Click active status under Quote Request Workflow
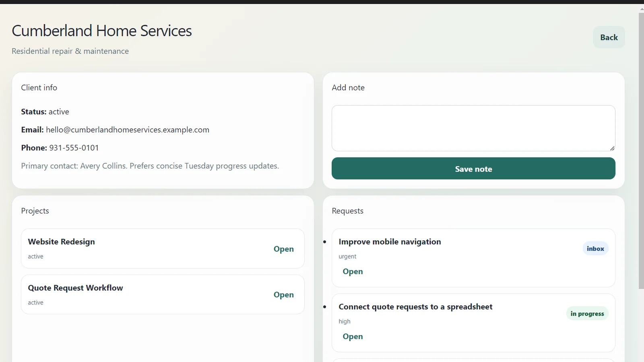Viewport: 644px width, 362px height. 35,302
